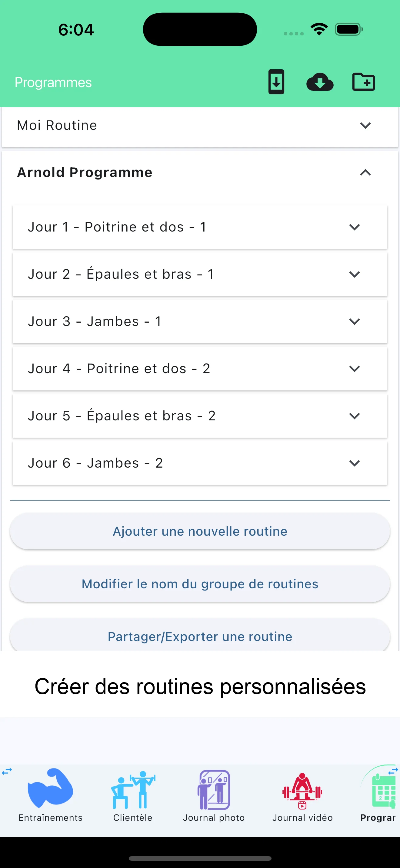Viewport: 400px width, 868px height.
Task: Expand Jour 3 - Jambes - 1
Action: 355,321
